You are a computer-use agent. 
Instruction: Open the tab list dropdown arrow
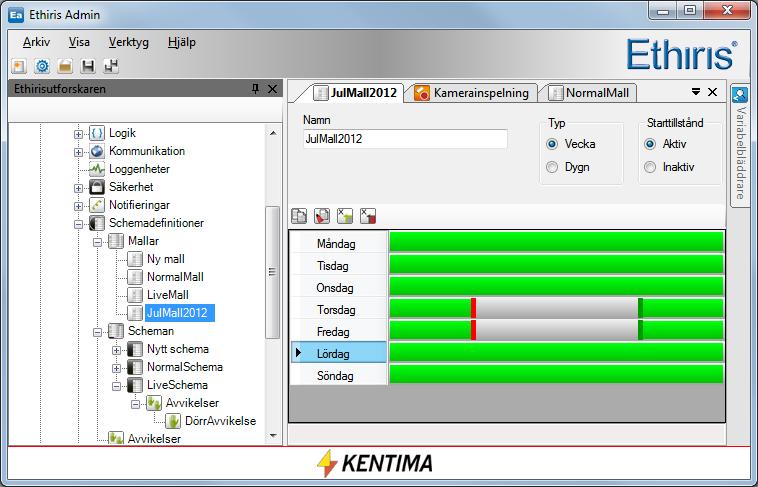[x=696, y=91]
